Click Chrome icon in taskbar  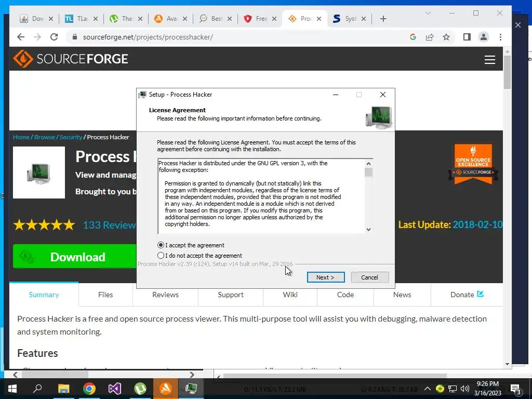pyautogui.click(x=89, y=389)
